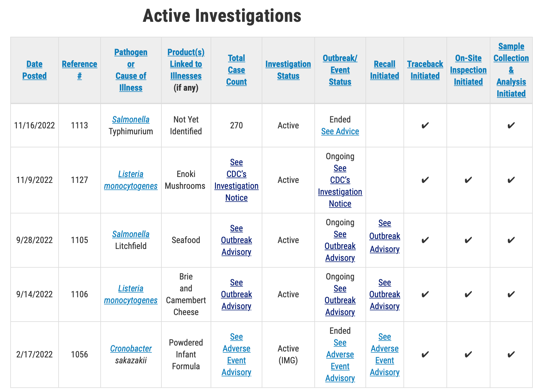Click the Total Case Count header
This screenshot has width=539, height=392.
coord(236,70)
